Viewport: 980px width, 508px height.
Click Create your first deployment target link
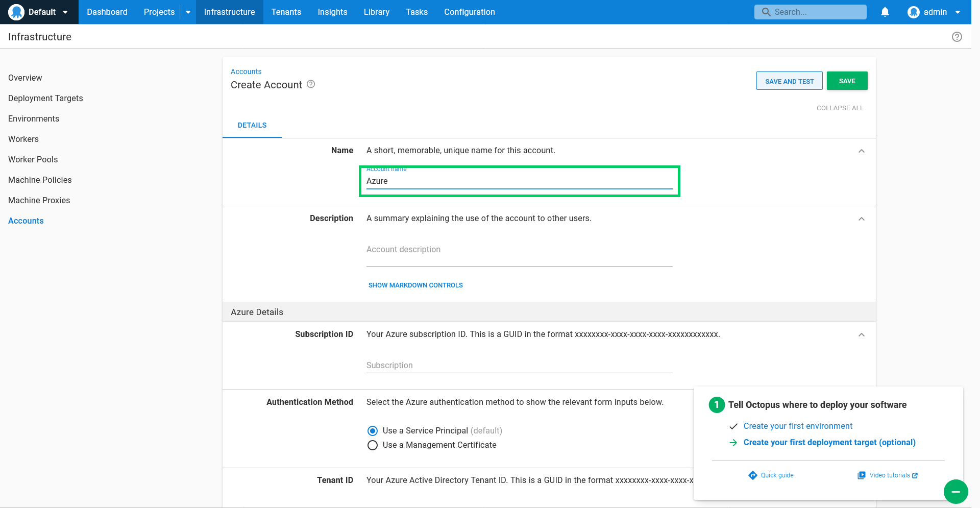point(829,442)
